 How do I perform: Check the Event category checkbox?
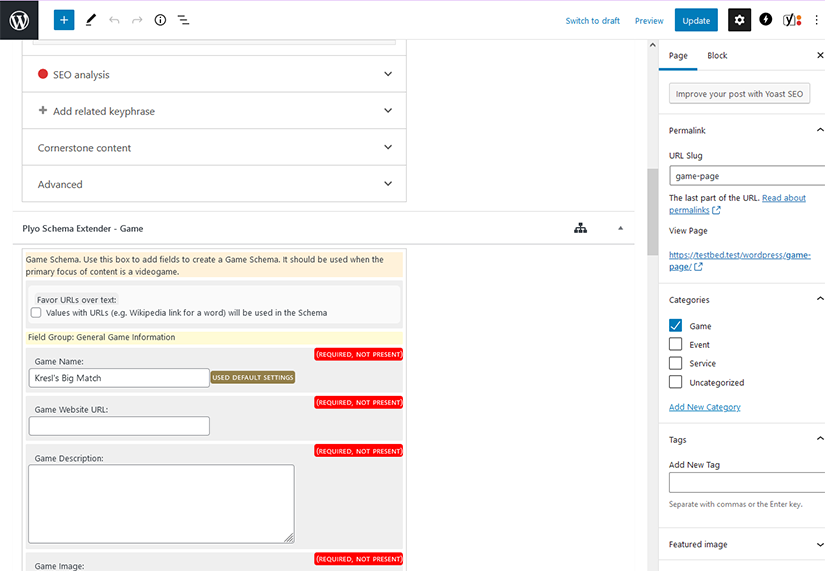click(676, 345)
